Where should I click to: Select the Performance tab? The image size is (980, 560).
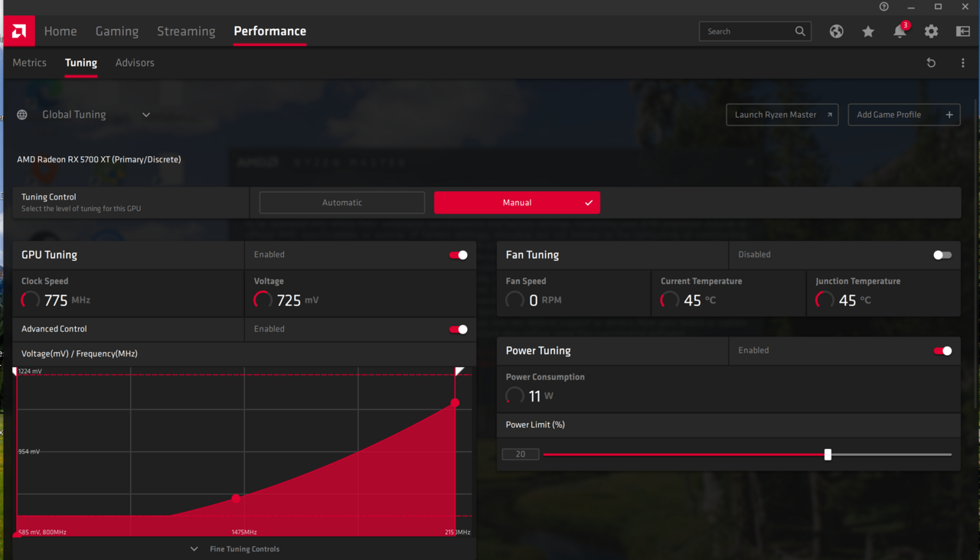tap(269, 31)
